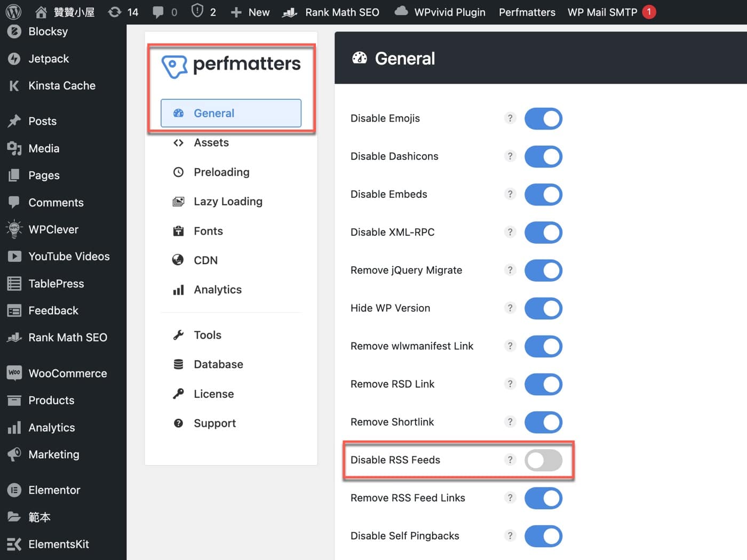Open help tooltip for Disable Emojis
Screen dimensions: 747x560
[x=510, y=118]
